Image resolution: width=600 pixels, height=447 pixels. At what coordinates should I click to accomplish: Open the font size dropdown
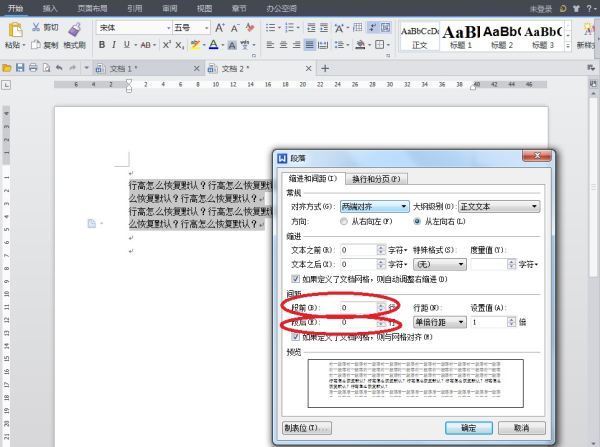coord(206,28)
